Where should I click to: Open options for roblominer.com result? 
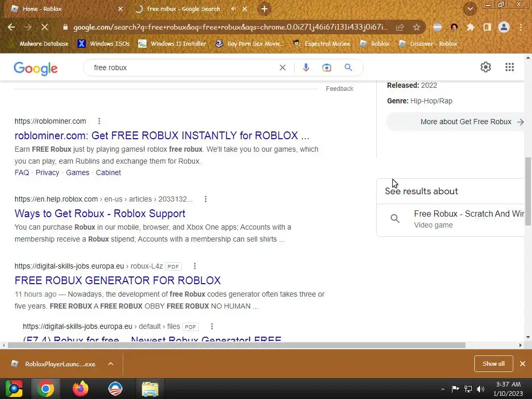click(99, 121)
